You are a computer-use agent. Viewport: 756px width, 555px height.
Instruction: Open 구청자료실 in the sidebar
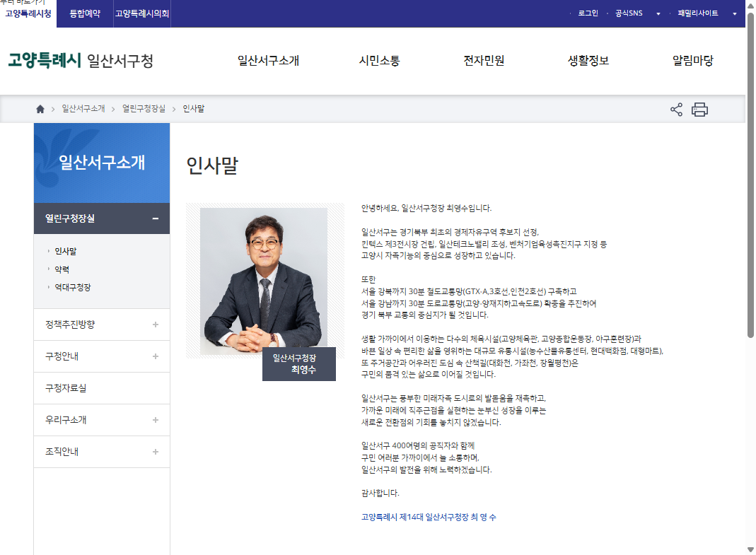(x=102, y=388)
